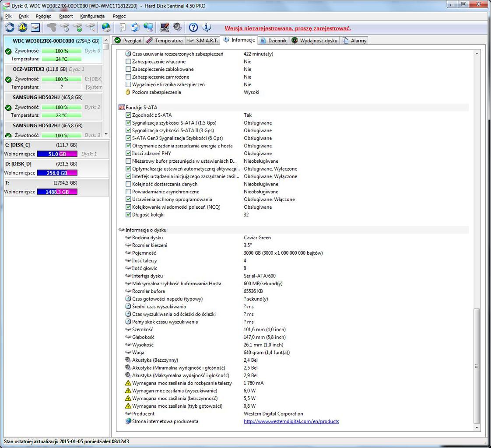Screen dimensions: 491x448
Task: Click the 'Western Digital Corporation' producer value
Action: click(x=274, y=413)
